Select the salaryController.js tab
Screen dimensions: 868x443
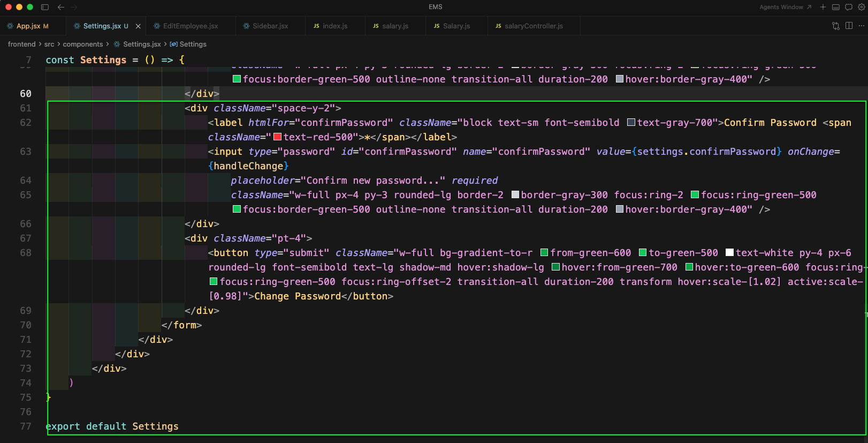point(533,26)
